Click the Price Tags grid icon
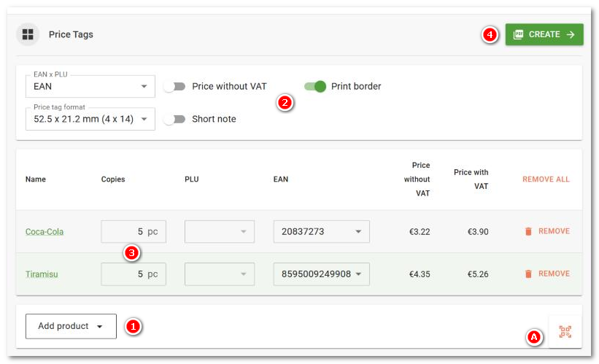Screen dimensions: 599x364 28,34
